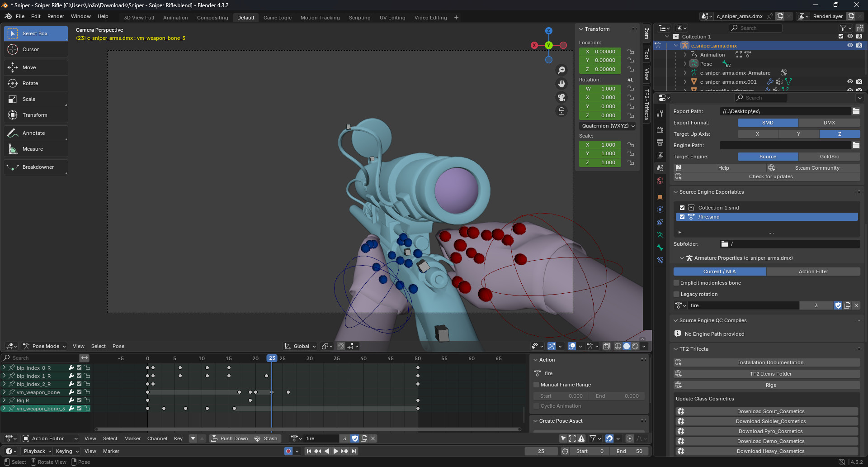Click Check for updates
Viewport: 868px width, 467px height.
tap(770, 176)
